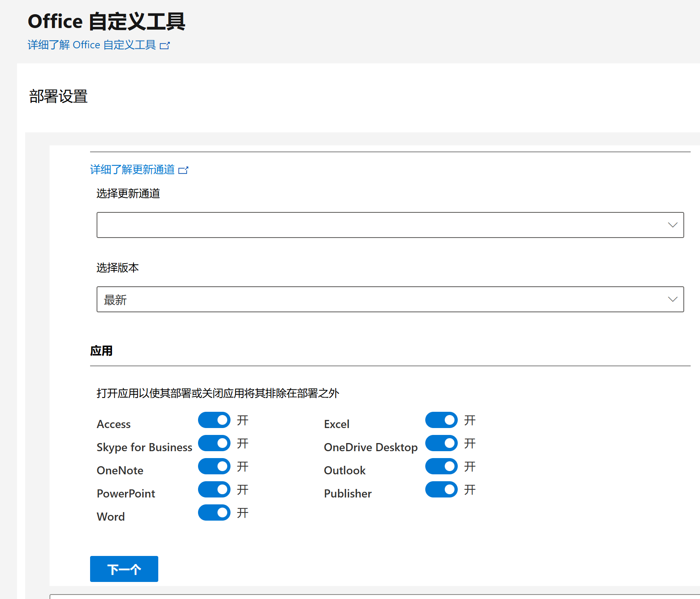Click external link icon beside Office 自定义工具 link
The width and height of the screenshot is (700, 599).
pyautogui.click(x=165, y=45)
